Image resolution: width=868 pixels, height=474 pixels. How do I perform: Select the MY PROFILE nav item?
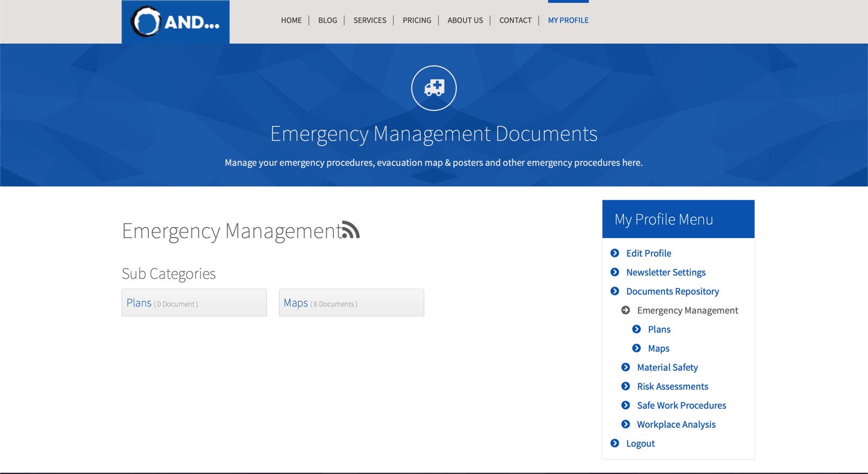568,20
